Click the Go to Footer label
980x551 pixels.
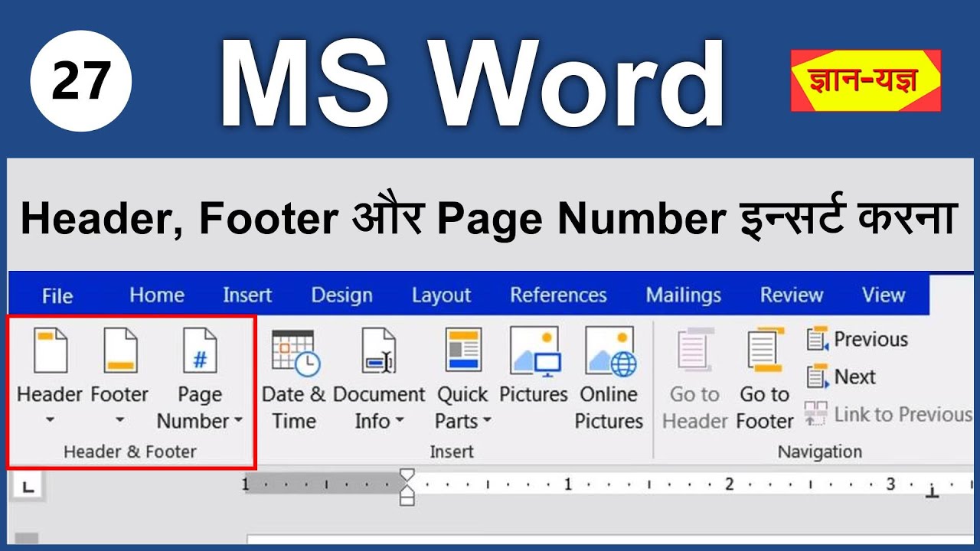[765, 407]
